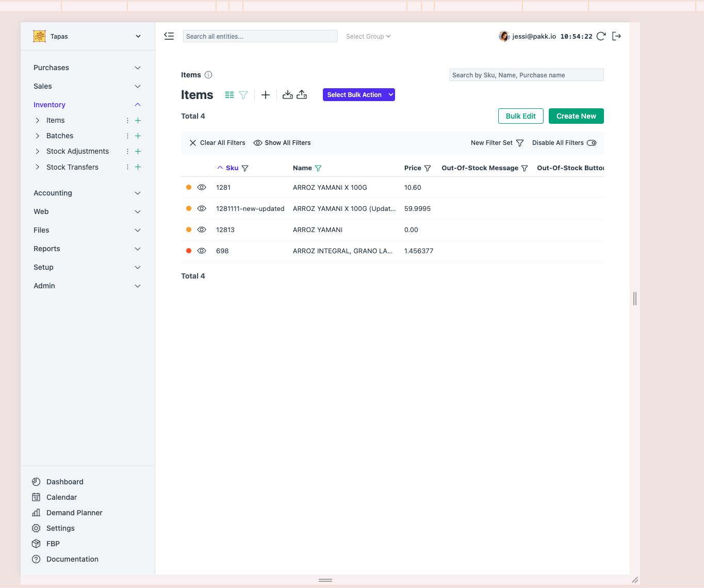Collapse the sidebar with the menu icon
This screenshot has width=704, height=588.
(x=169, y=36)
